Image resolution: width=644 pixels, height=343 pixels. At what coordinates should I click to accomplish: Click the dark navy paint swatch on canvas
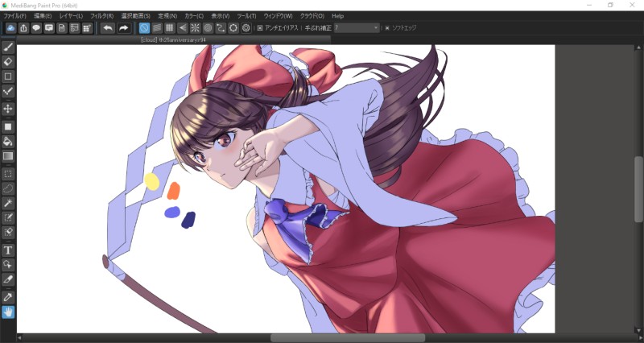(x=188, y=220)
